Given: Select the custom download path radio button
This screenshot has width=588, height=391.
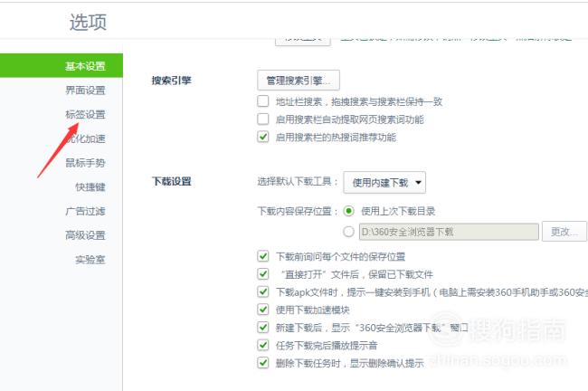Looking at the screenshot, I should pos(348,232).
